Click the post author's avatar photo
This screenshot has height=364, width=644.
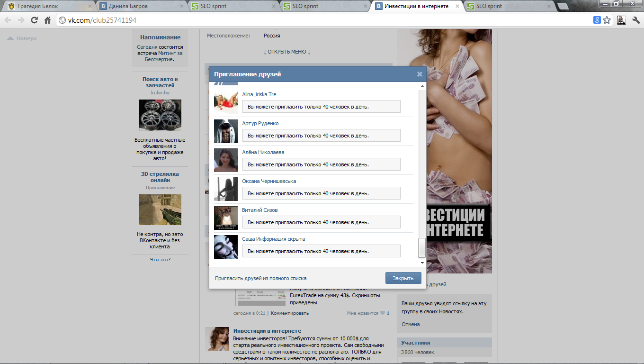pos(217,339)
